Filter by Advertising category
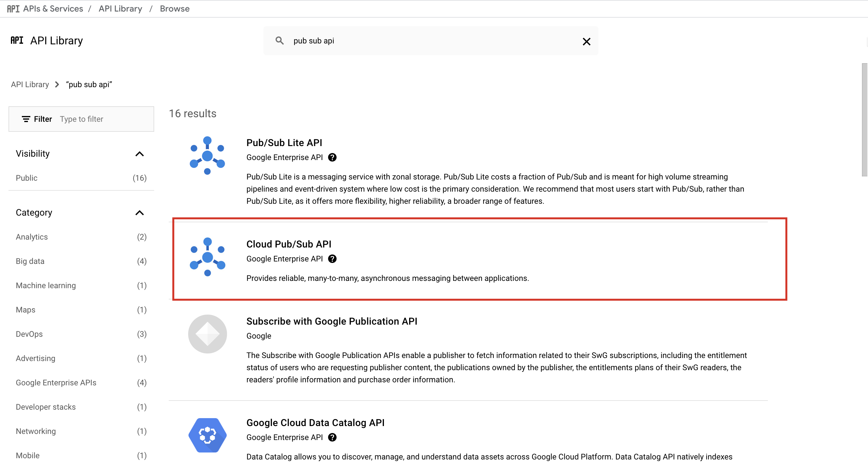 click(81, 358)
